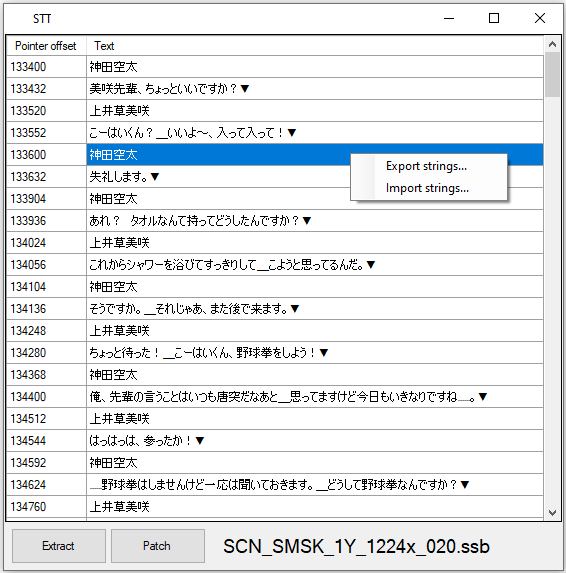The height and width of the screenshot is (573, 566).
Task: Click file name label SCN_SMSK_1Y_1224x_020.ssb
Action: pyautogui.click(x=356, y=547)
